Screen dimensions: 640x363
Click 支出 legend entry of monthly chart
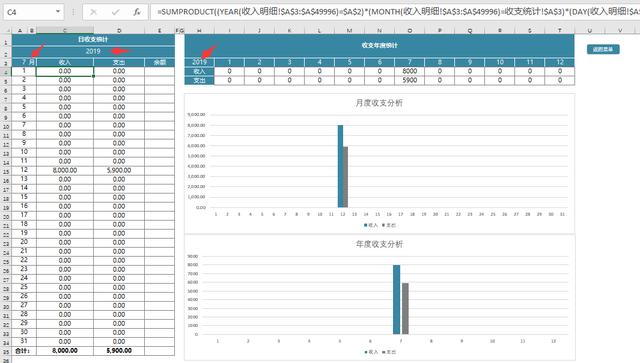click(x=389, y=225)
